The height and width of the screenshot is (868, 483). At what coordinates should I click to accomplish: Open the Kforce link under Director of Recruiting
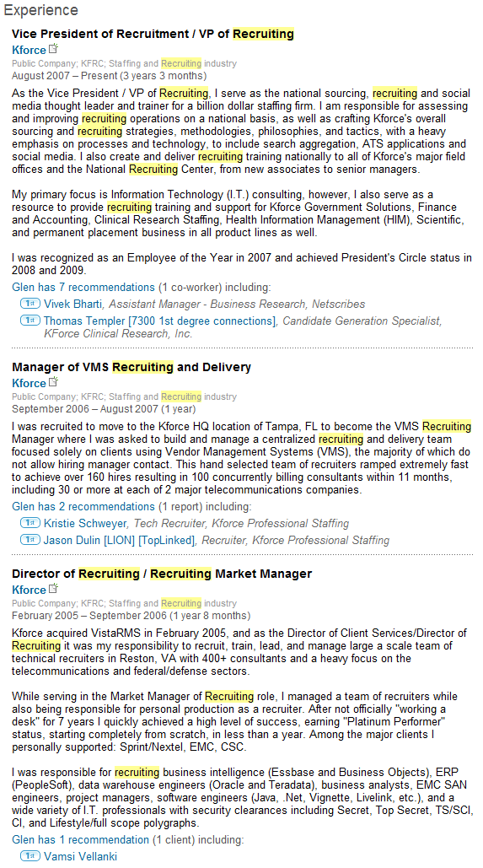point(29,590)
